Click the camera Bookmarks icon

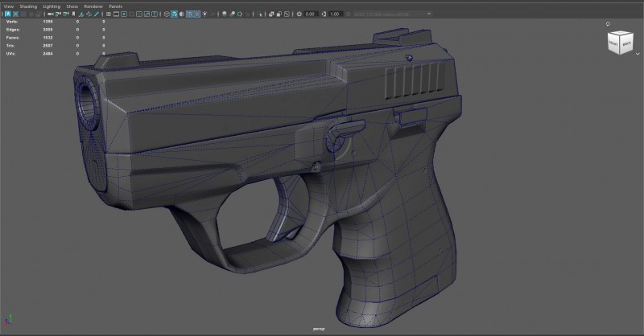pos(73,14)
